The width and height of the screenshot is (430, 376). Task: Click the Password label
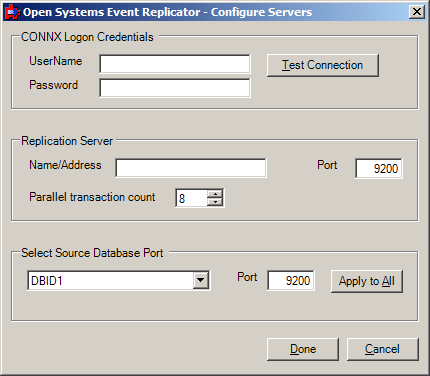54,85
